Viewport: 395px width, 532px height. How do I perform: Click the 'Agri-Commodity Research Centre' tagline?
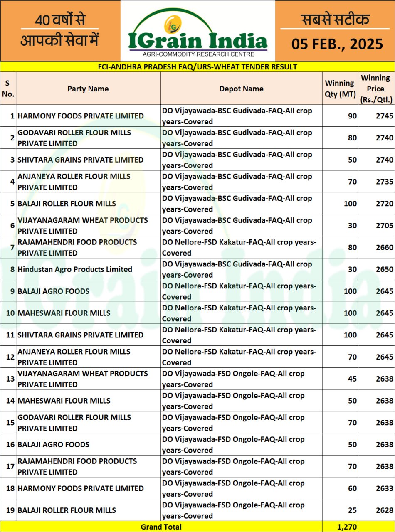(x=198, y=54)
